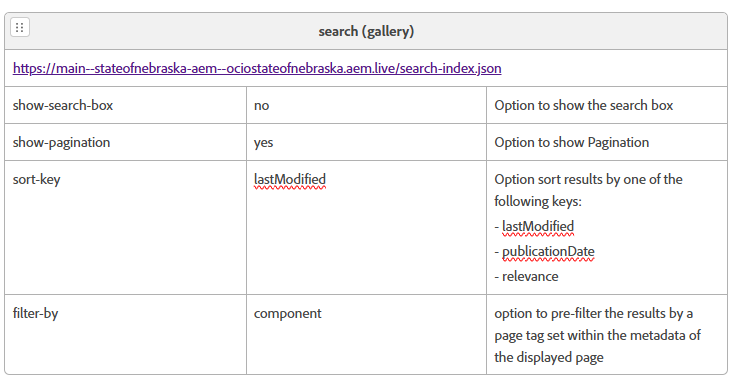Click the "show-pagination" cell

pyautogui.click(x=125, y=142)
